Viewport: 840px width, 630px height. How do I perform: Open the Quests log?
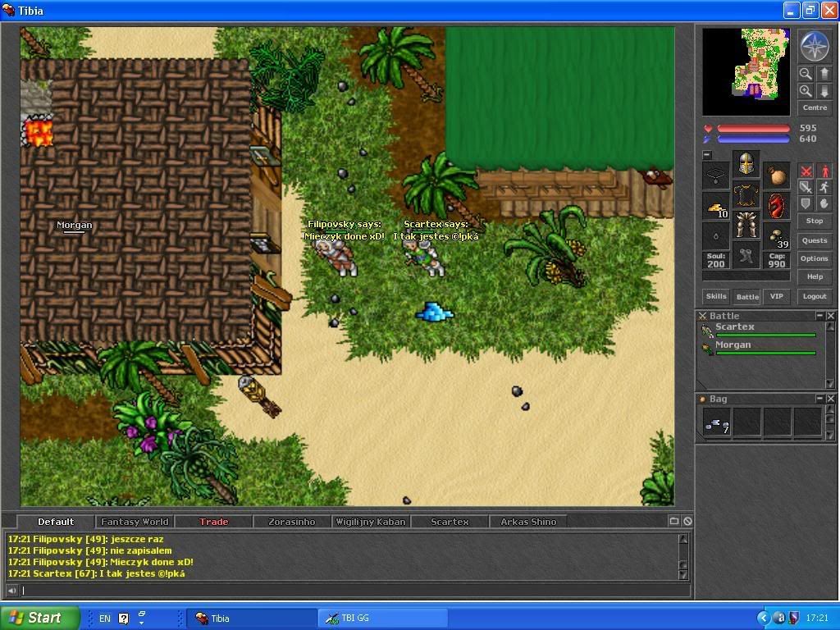[815, 240]
